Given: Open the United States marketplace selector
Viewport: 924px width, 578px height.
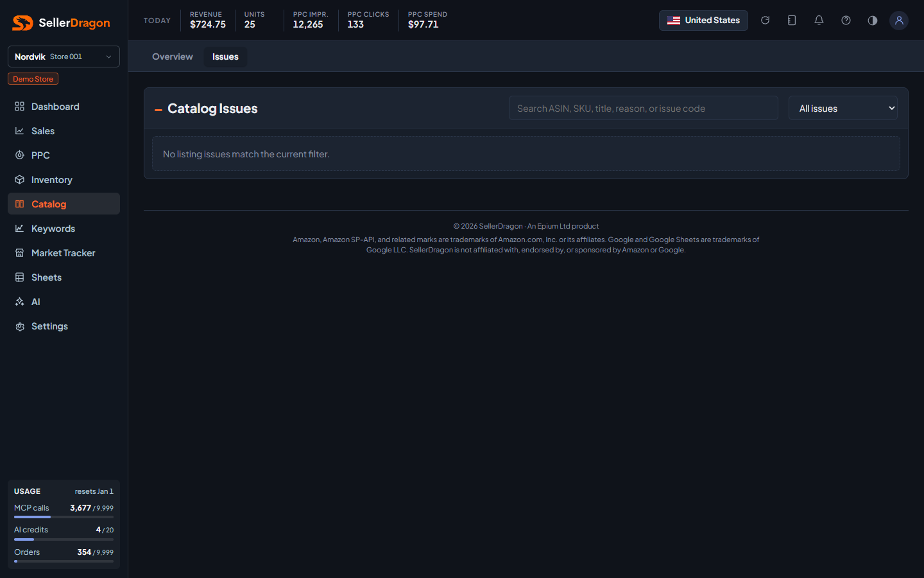Looking at the screenshot, I should [703, 21].
